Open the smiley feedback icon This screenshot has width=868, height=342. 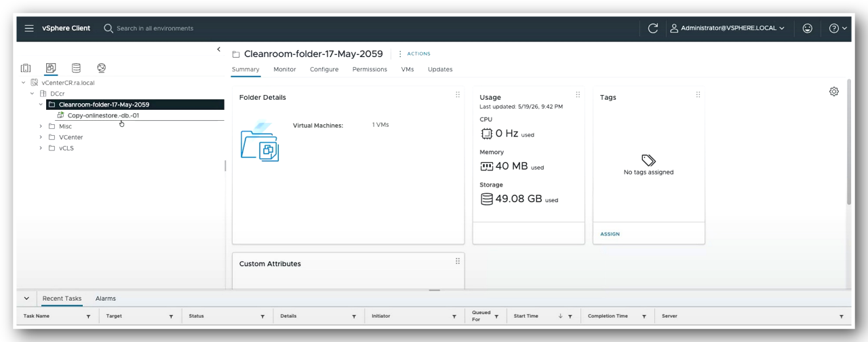click(807, 28)
